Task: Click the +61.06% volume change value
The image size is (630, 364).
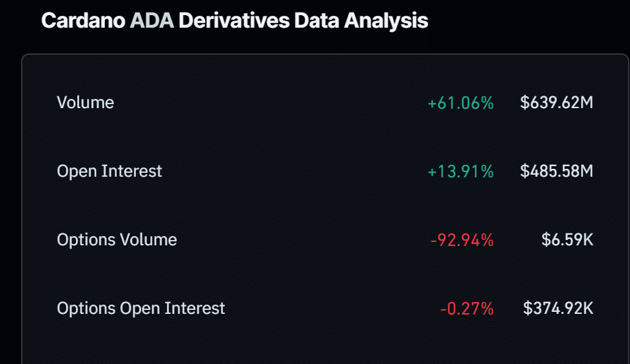Action: [460, 103]
